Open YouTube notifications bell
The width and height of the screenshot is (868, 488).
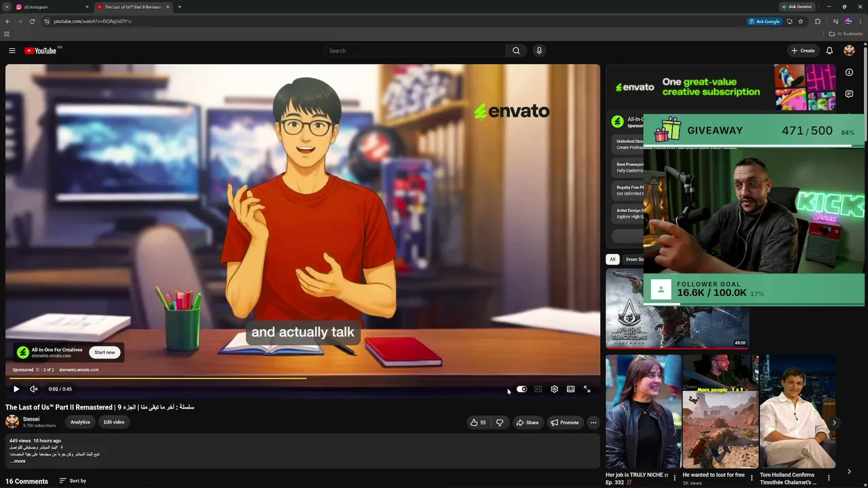(829, 51)
